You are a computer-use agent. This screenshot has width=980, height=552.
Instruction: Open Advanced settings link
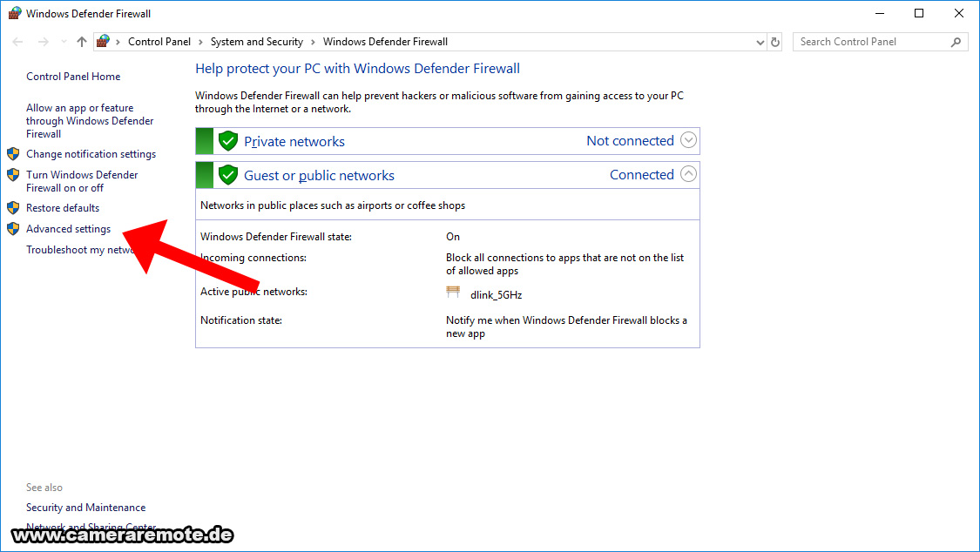[68, 229]
